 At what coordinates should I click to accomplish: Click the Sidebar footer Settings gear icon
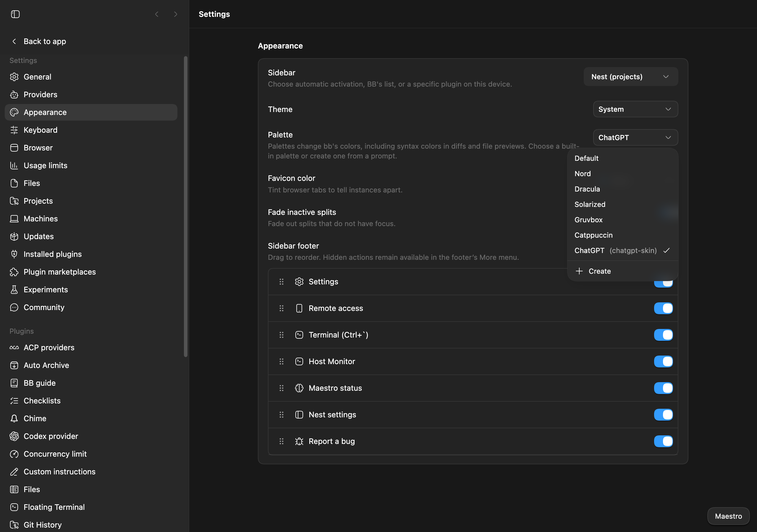click(299, 282)
